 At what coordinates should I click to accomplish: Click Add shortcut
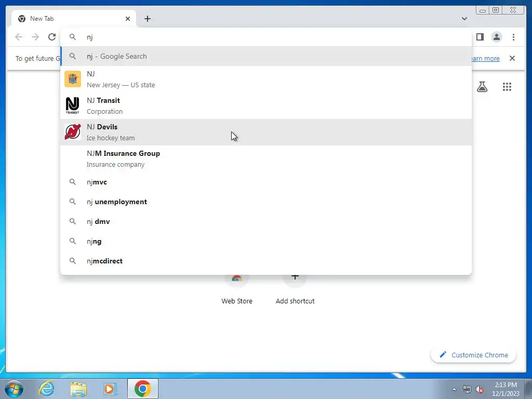pyautogui.click(x=295, y=290)
